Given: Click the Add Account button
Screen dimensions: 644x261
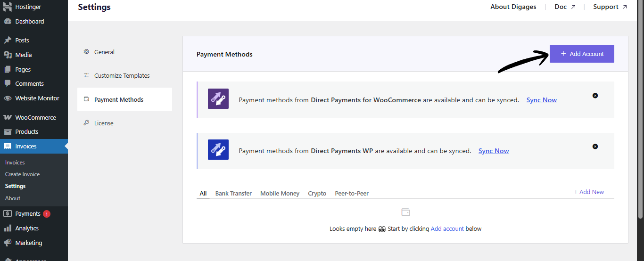Looking at the screenshot, I should click(582, 54).
